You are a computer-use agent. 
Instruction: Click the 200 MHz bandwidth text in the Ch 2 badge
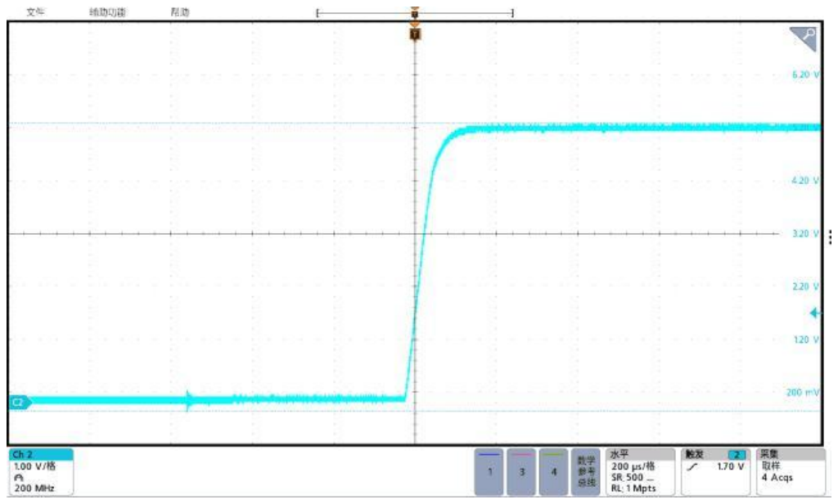(34, 488)
